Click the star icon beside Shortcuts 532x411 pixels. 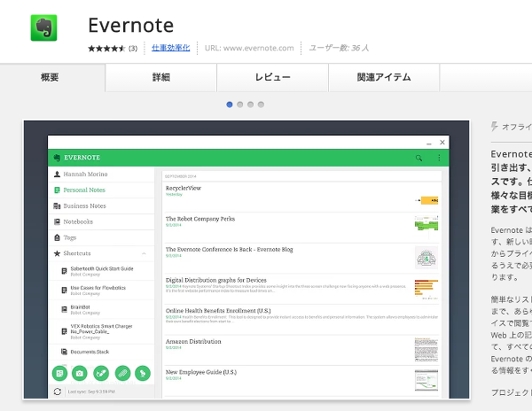tap(57, 253)
